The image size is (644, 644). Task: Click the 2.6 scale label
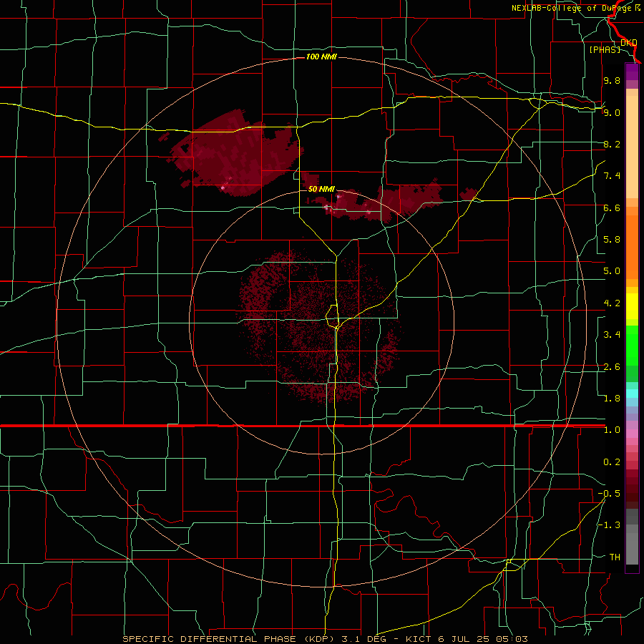coord(612,367)
